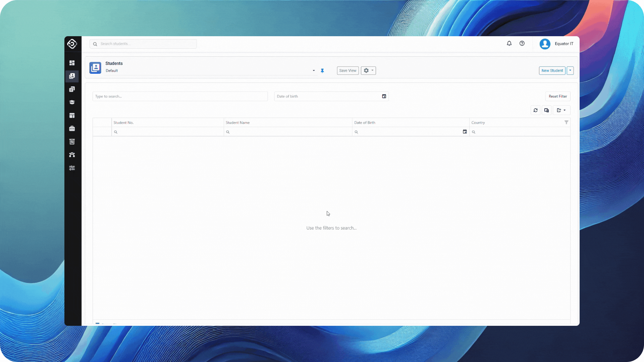Toggle the Country column filter funnel
644x362 pixels.
566,122
